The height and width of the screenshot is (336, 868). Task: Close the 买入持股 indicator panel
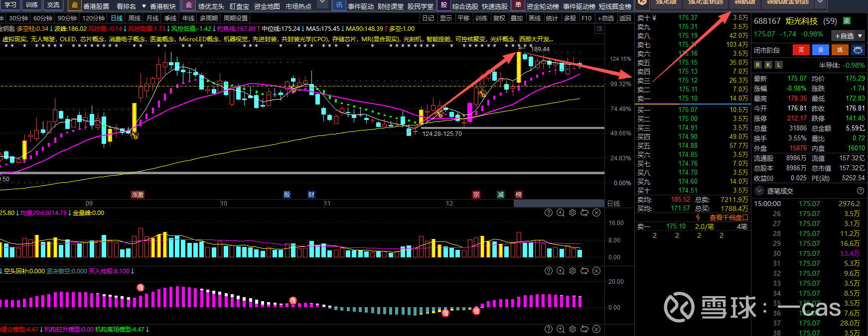pos(596,271)
